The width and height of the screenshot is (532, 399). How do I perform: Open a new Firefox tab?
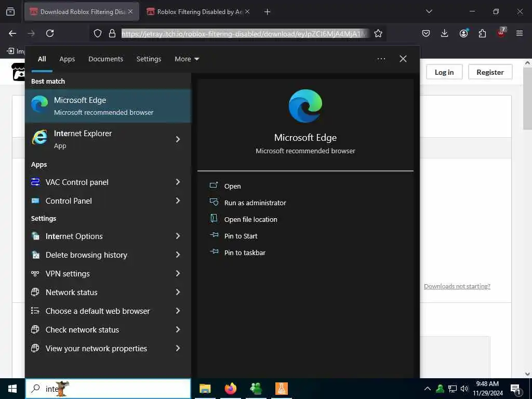point(268,12)
